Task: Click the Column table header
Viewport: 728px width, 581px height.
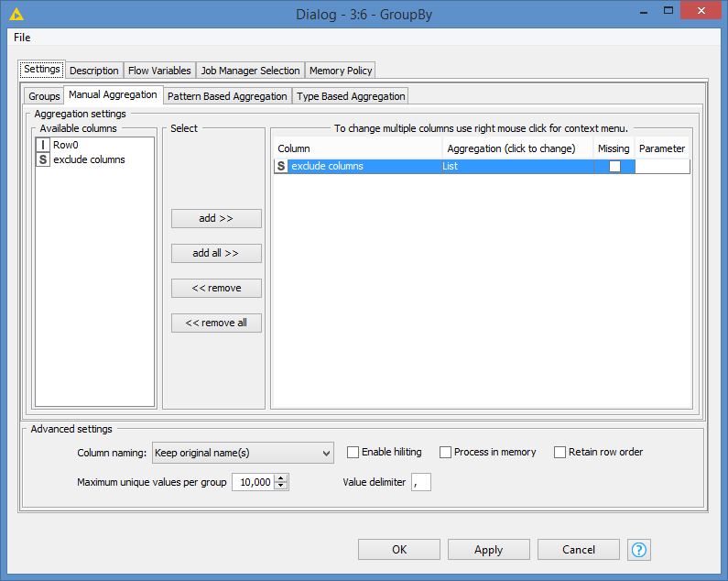Action: [x=357, y=148]
